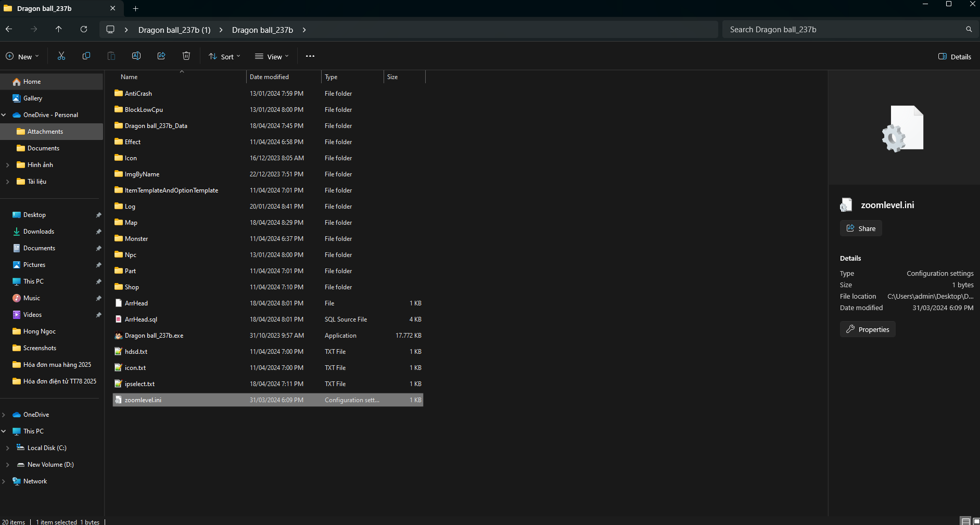Open the ImgByName folder

tap(268, 174)
